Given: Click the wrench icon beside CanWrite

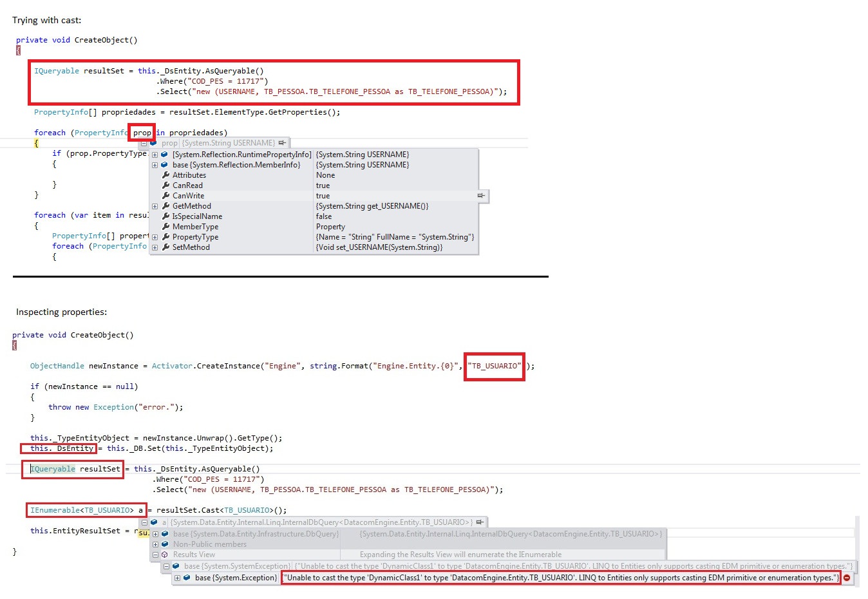Looking at the screenshot, I should click(165, 196).
